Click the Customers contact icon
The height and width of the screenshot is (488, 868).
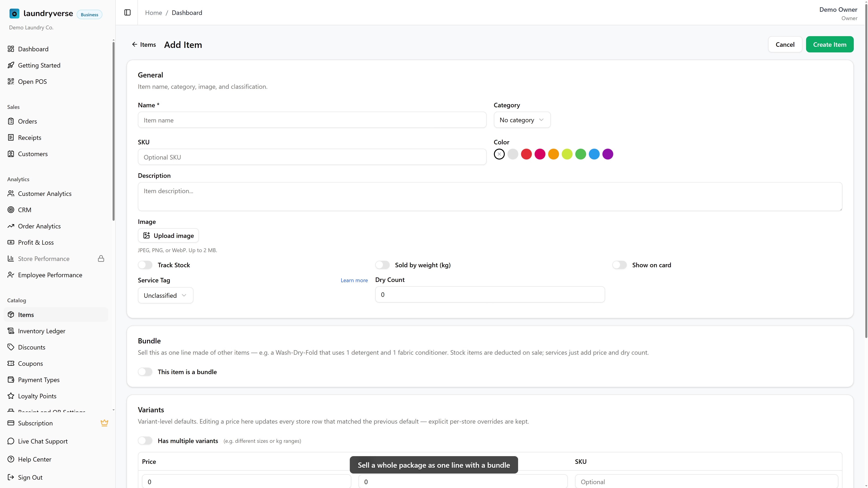[11, 154]
